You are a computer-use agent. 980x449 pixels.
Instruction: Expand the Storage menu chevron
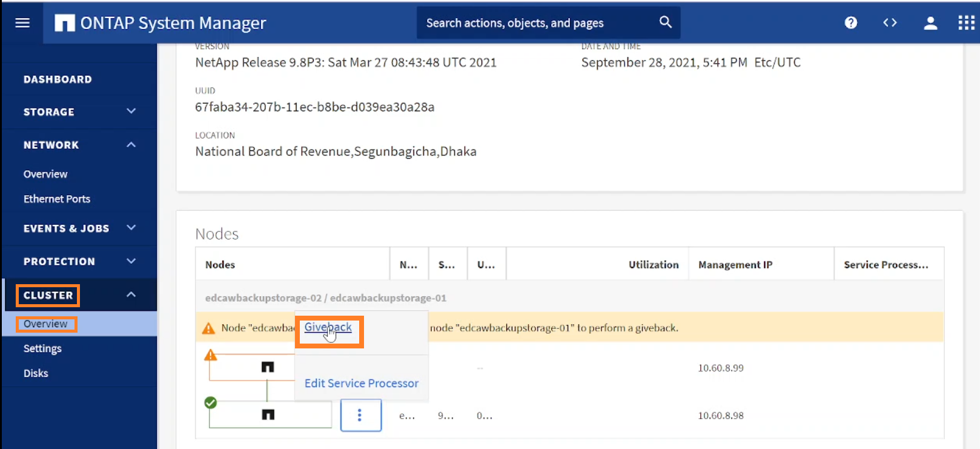(x=131, y=111)
